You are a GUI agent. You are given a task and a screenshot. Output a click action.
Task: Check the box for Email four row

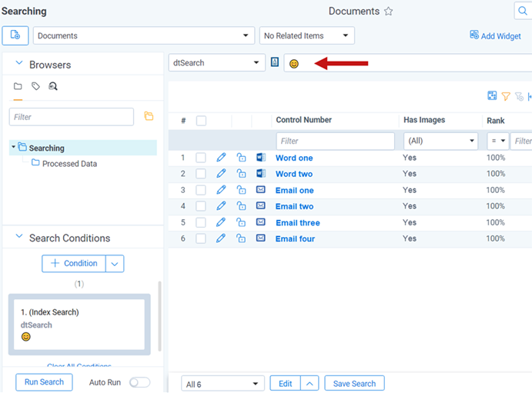coord(201,238)
